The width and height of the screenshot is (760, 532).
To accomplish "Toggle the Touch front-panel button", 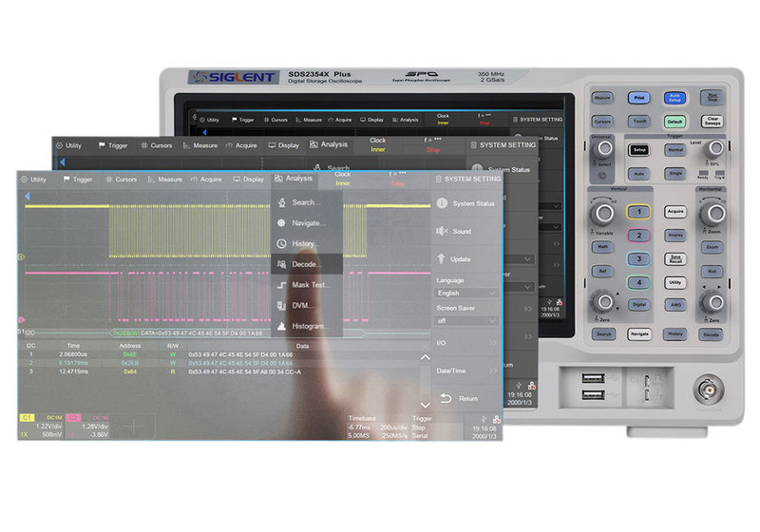I will pos(639,122).
